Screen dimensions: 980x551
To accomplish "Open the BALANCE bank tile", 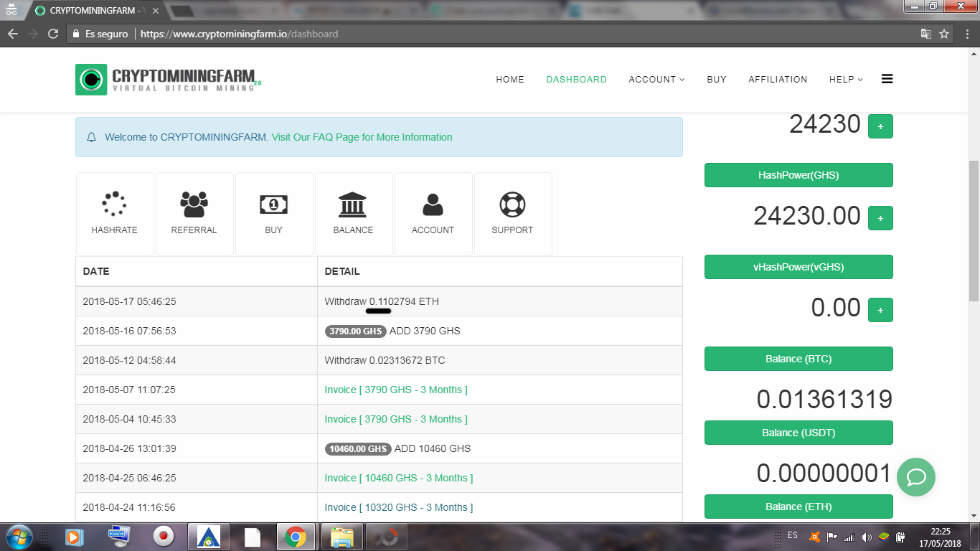I will click(354, 214).
